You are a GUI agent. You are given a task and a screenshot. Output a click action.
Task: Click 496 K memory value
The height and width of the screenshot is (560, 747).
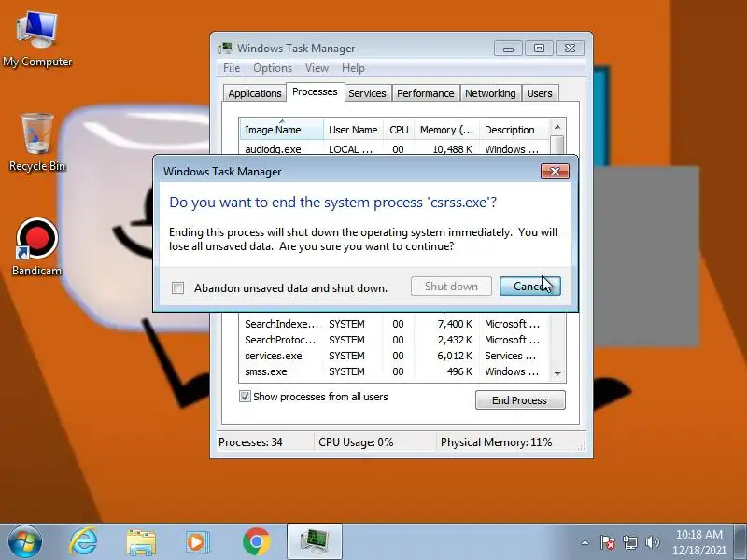click(459, 371)
